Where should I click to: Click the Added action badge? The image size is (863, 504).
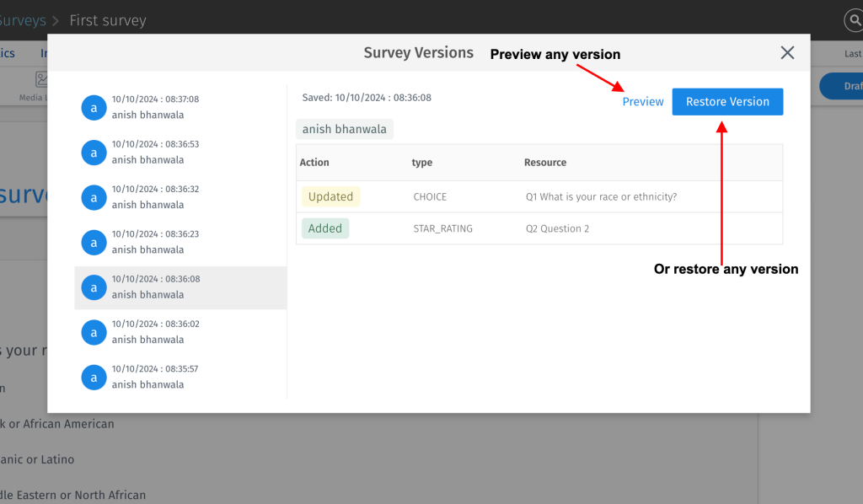point(325,228)
